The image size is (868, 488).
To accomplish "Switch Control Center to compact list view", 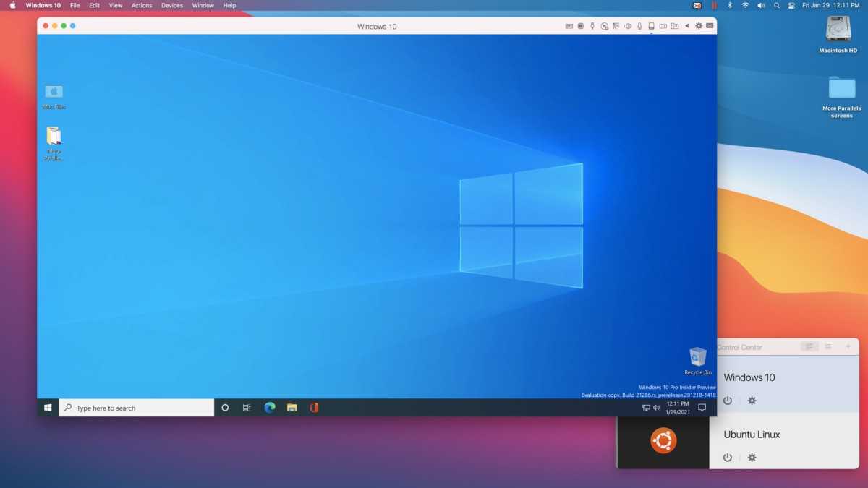I will [828, 347].
